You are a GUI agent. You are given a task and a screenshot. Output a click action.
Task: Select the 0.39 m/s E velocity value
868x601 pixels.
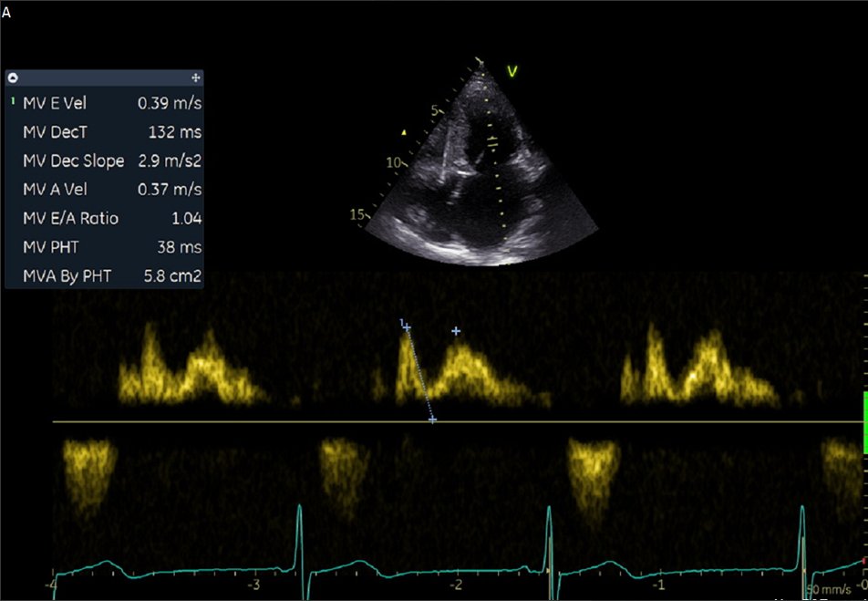point(170,103)
